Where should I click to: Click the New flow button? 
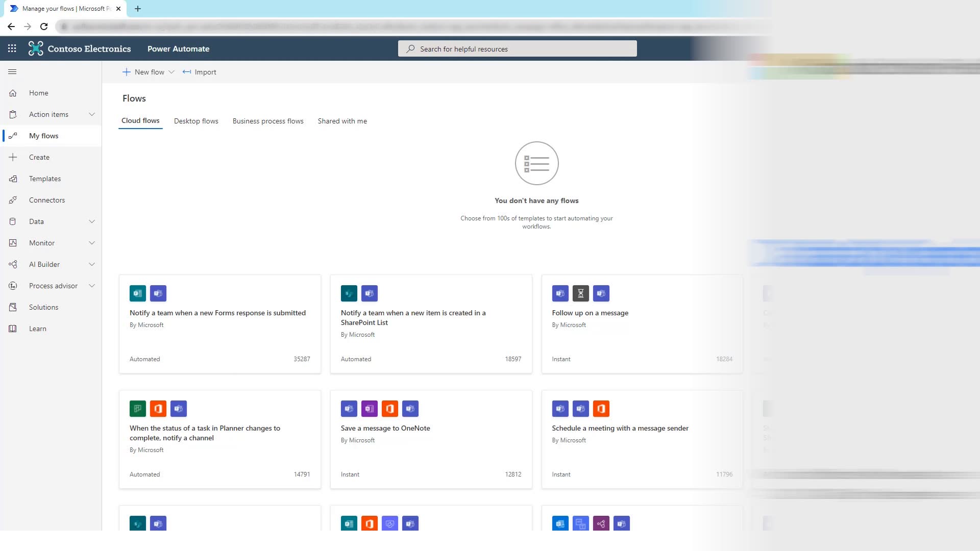pyautogui.click(x=149, y=72)
